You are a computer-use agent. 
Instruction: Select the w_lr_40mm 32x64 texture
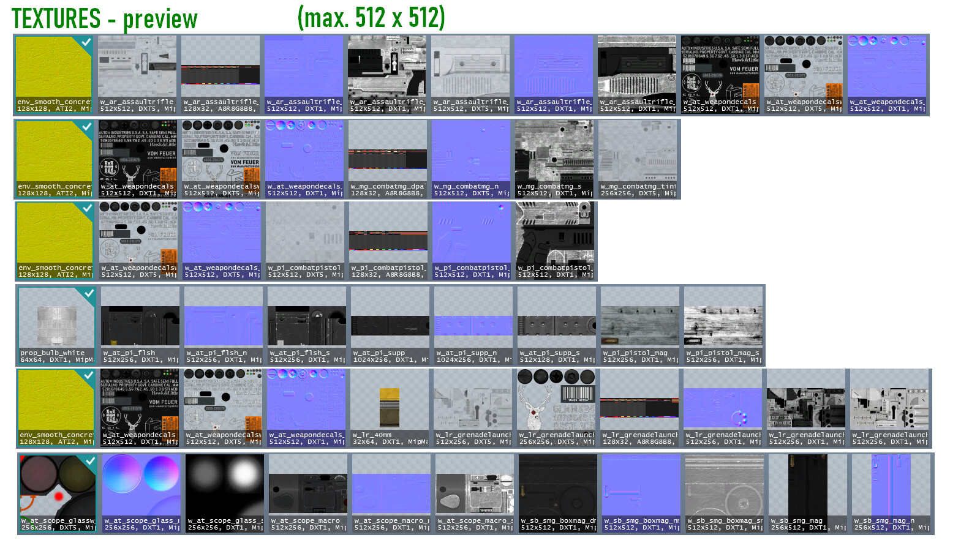390,408
